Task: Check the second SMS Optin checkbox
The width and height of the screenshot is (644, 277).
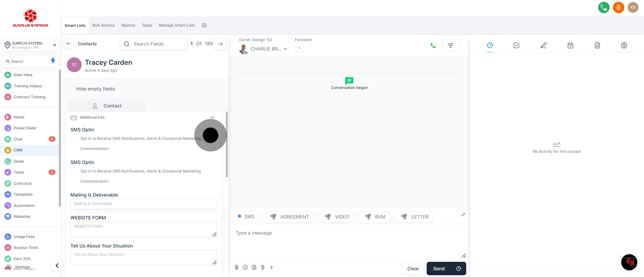Action: click(x=73, y=171)
